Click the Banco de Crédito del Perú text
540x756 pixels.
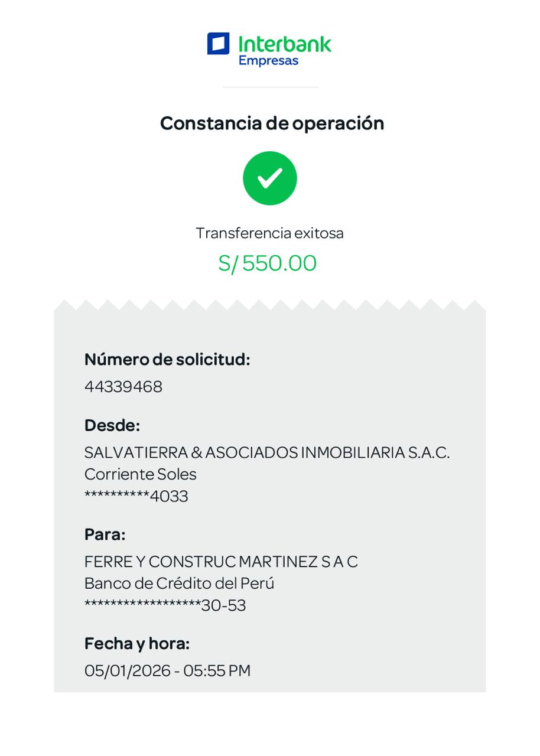point(180,583)
